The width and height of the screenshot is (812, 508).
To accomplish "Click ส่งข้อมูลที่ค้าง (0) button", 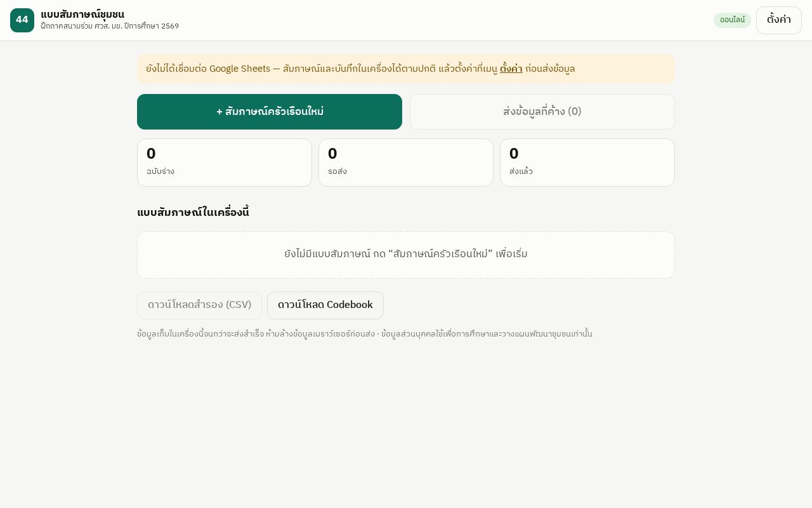I will (542, 112).
